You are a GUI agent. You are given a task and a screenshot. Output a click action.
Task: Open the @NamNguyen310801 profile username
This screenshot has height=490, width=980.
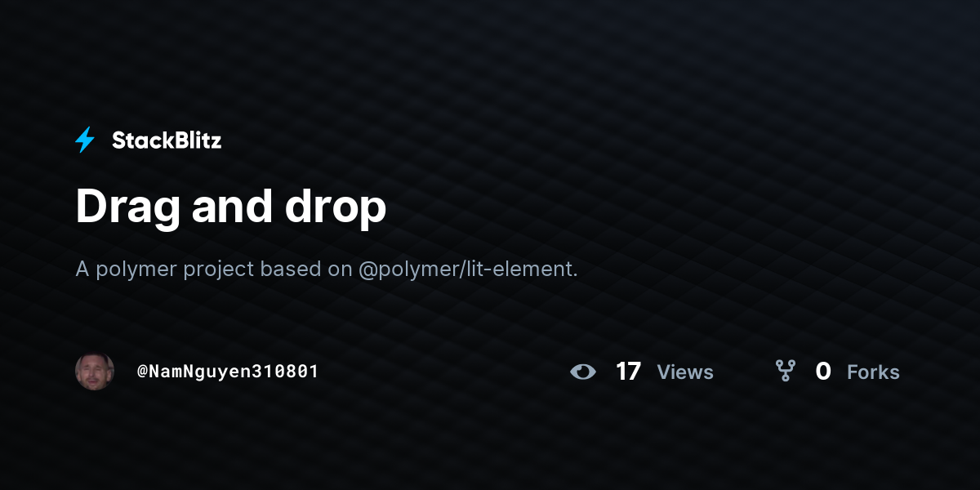click(228, 372)
